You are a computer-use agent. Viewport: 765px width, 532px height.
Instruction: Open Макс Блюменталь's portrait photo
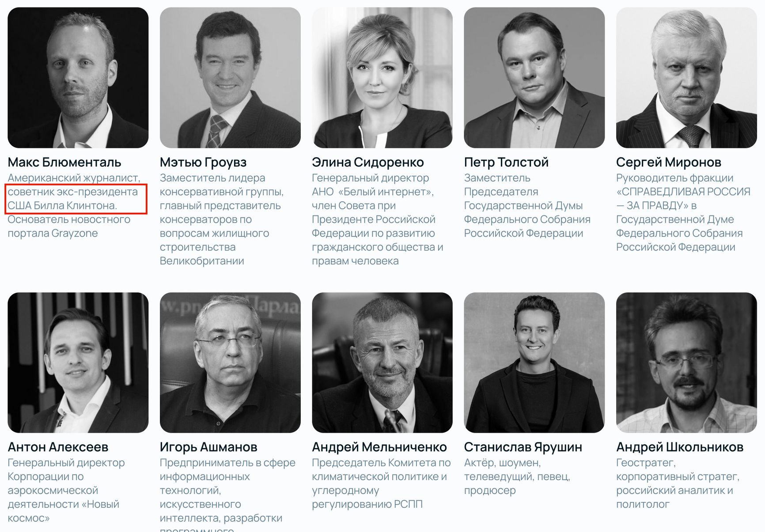[x=78, y=78]
